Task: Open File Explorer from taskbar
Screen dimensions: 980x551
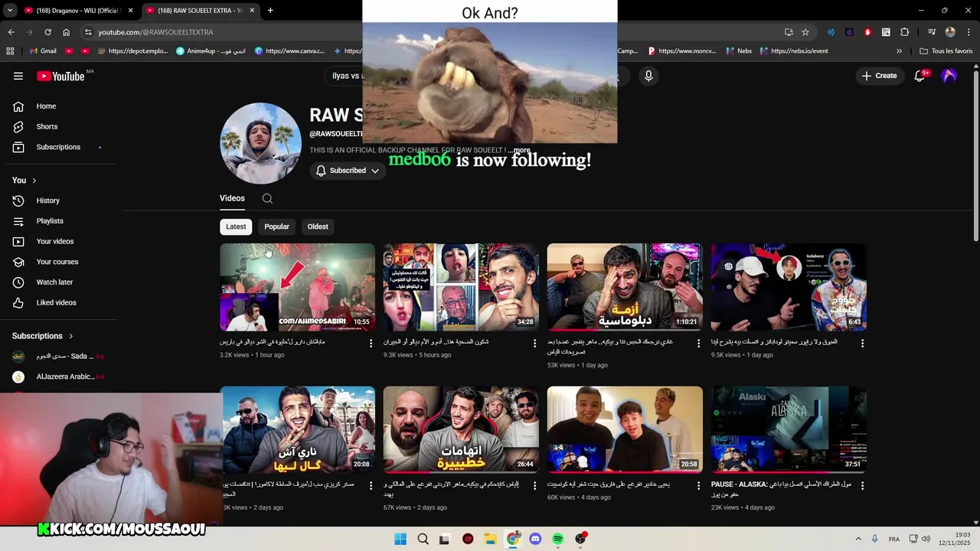Action: click(490, 539)
